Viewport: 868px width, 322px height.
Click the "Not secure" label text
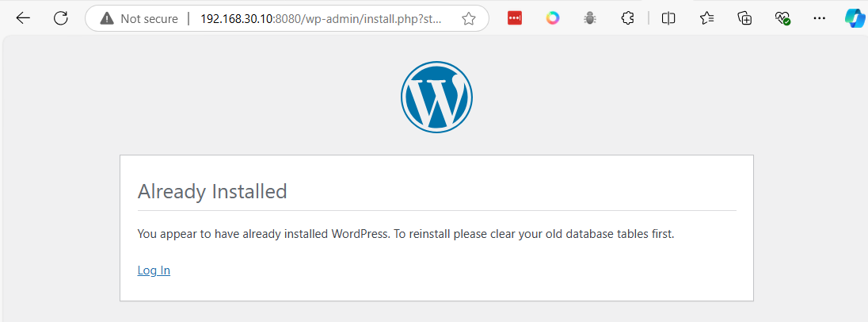click(150, 18)
